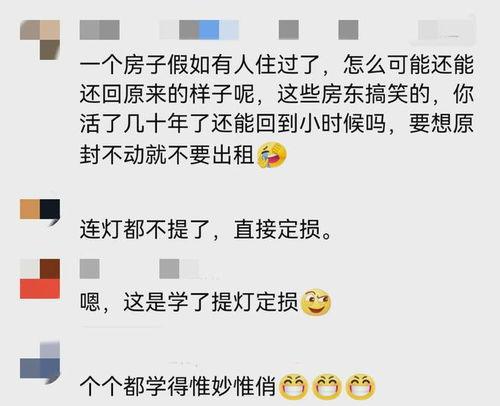The height and width of the screenshot is (406, 500).
Task: Click the blurred button at top right corner
Action: click(x=446, y=30)
